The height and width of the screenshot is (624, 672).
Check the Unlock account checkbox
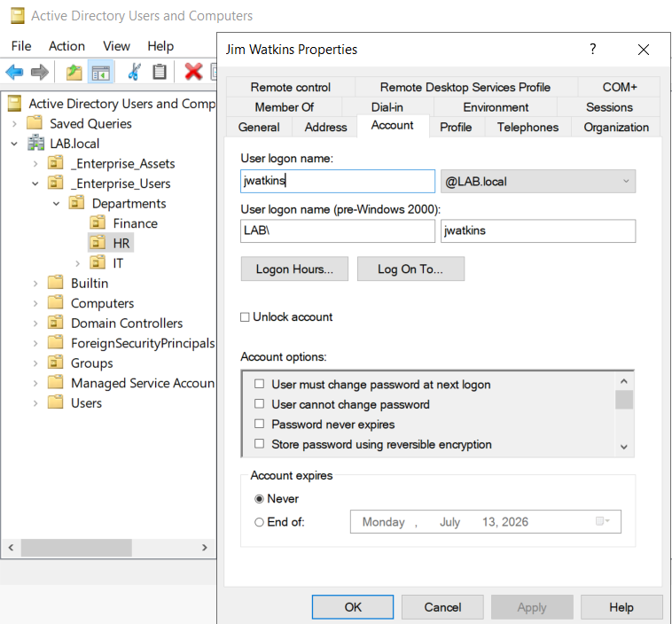[245, 317]
